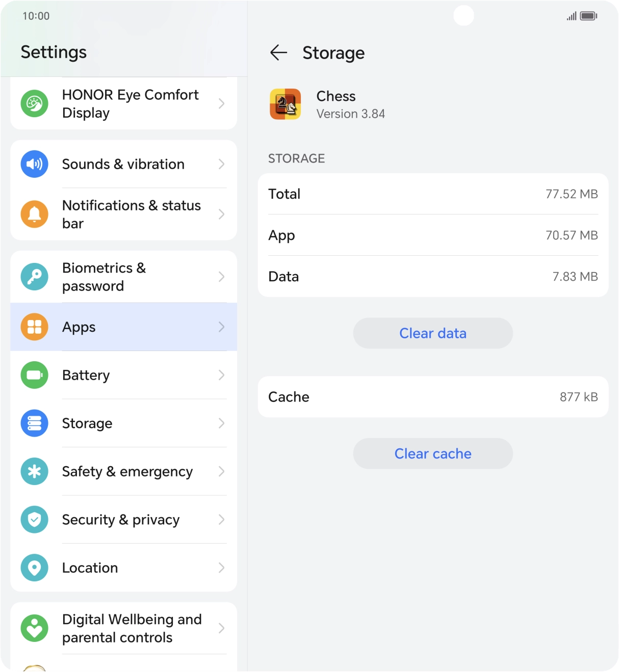Tap the Safety & emergency asterisk icon
The height and width of the screenshot is (672, 619).
[x=34, y=471]
